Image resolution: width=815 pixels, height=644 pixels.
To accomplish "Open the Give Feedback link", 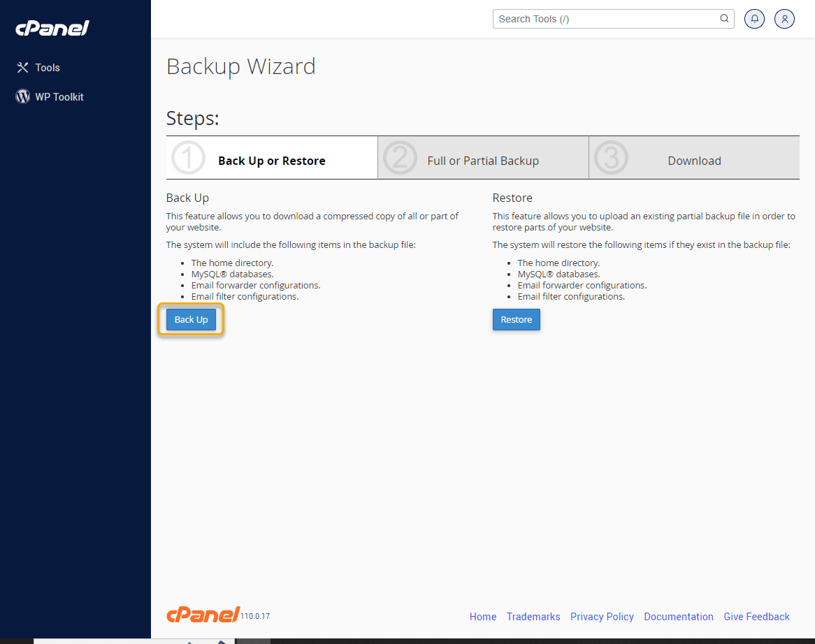I will 757,617.
